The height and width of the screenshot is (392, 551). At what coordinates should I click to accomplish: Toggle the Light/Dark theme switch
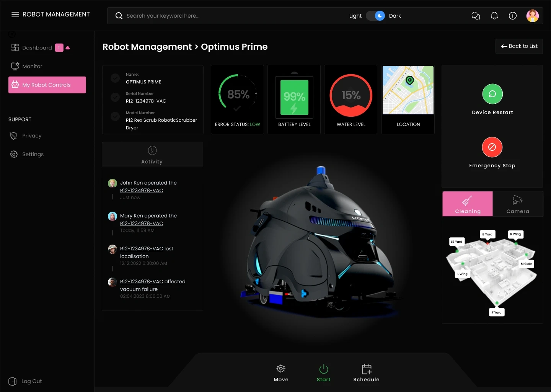coord(375,16)
